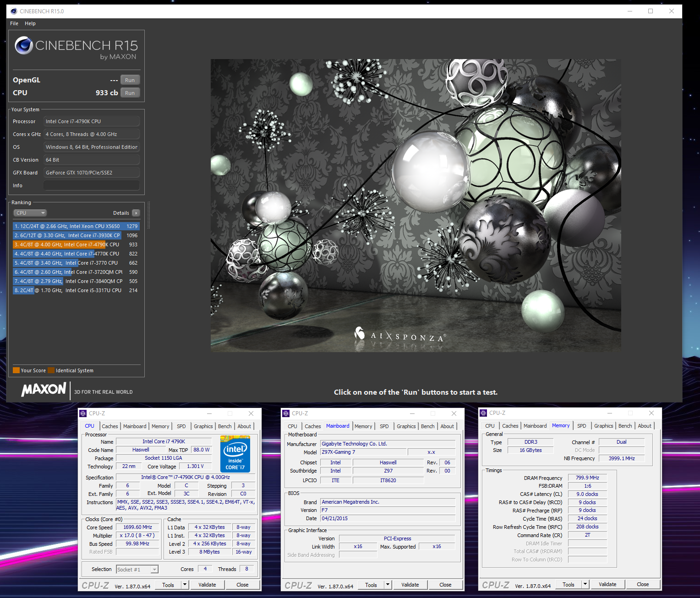Open Memory tab in left CPU-Z window

pos(160,426)
